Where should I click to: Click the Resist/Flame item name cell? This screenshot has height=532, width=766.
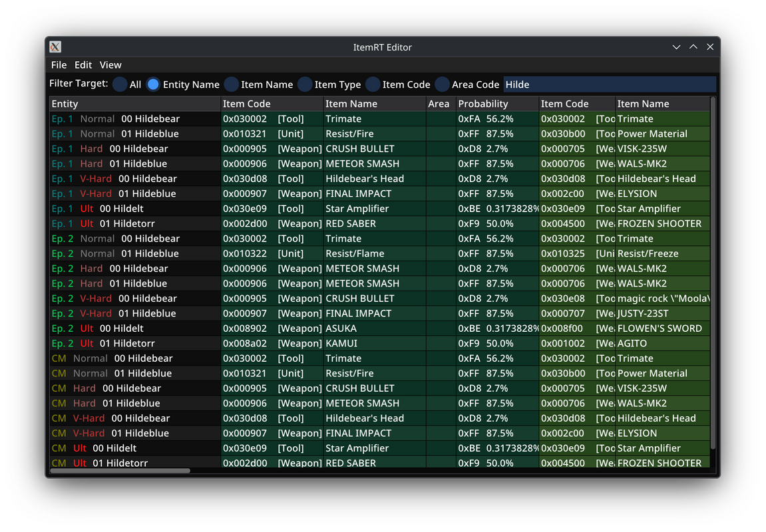click(375, 254)
